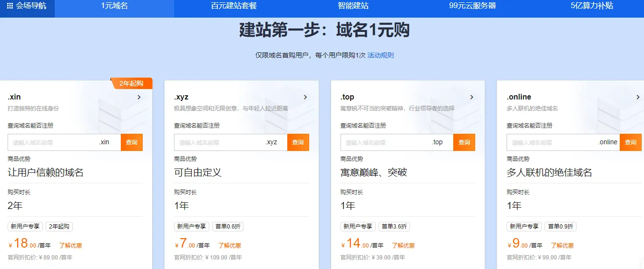Open 了解优惠 link on .online card
The image size is (644, 269).
point(562,246)
